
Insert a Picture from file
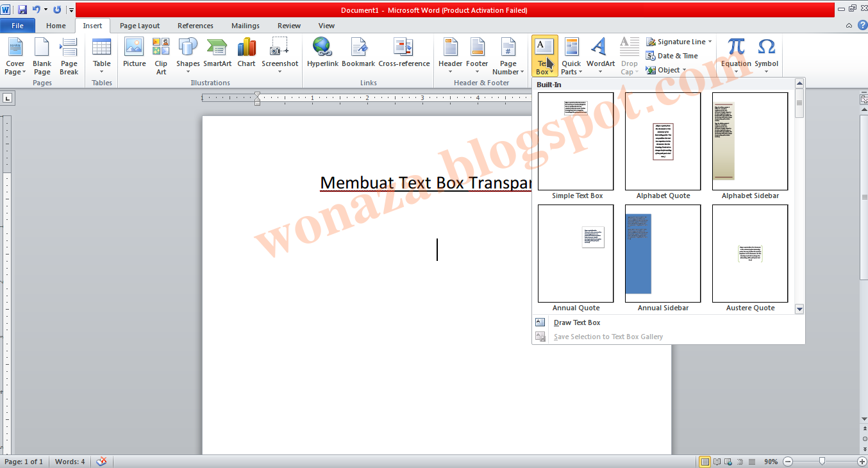134,51
